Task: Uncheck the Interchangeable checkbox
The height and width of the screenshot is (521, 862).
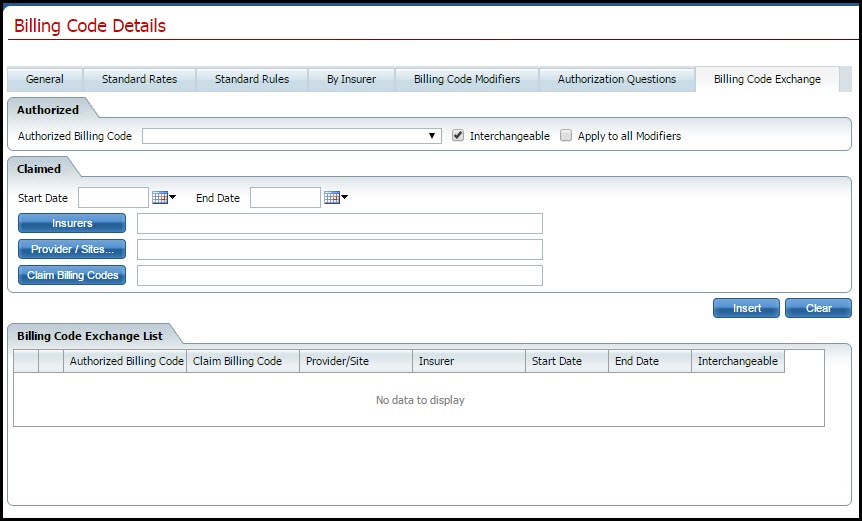Action: tap(458, 136)
